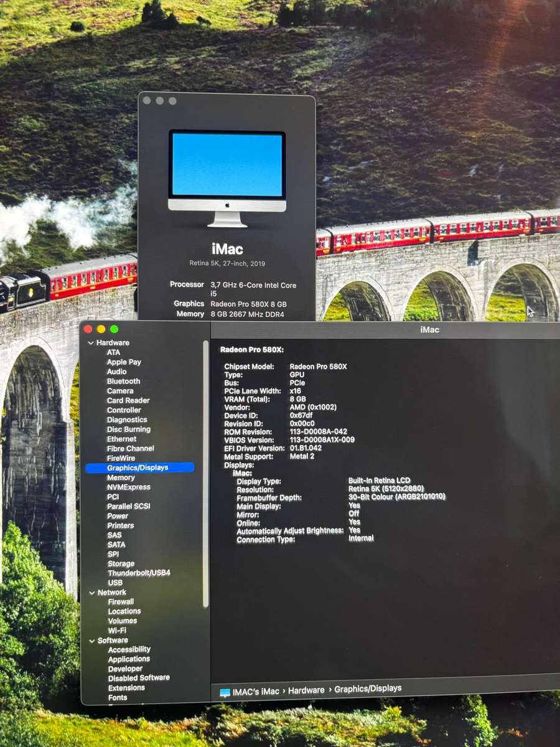
Task: Select Thunderbolt/USB4 entry
Action: [x=139, y=573]
